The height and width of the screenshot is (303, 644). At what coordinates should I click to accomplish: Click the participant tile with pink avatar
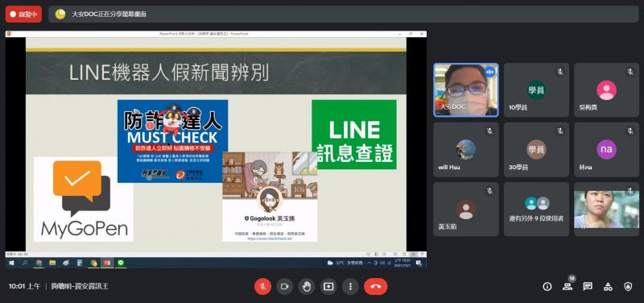(607, 90)
